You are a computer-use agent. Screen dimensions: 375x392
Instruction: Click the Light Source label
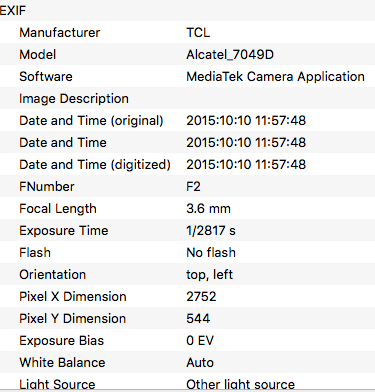tap(57, 384)
